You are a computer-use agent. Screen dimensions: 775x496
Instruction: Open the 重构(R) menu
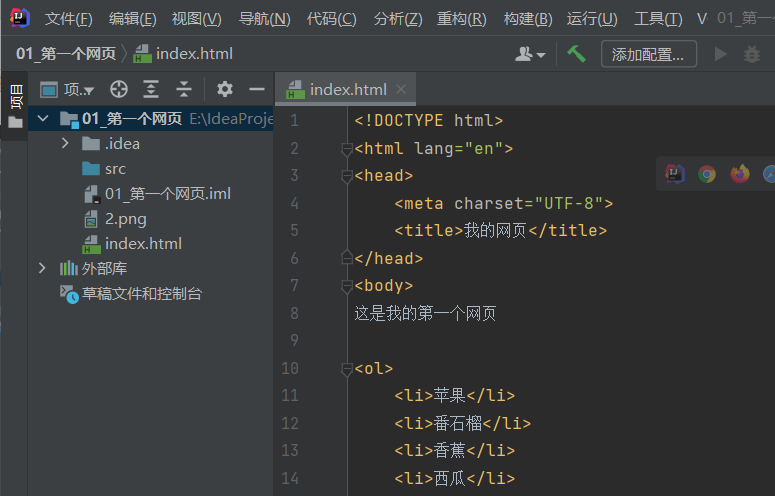click(461, 19)
